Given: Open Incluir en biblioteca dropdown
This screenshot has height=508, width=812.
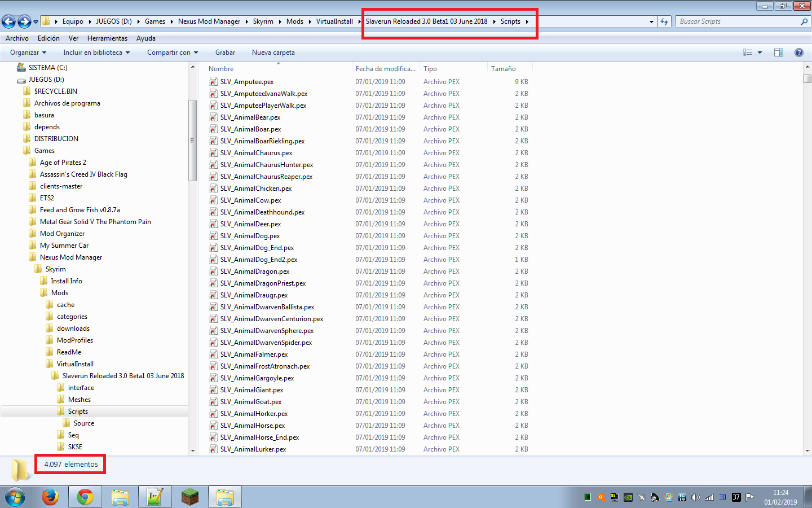Looking at the screenshot, I should pyautogui.click(x=96, y=52).
